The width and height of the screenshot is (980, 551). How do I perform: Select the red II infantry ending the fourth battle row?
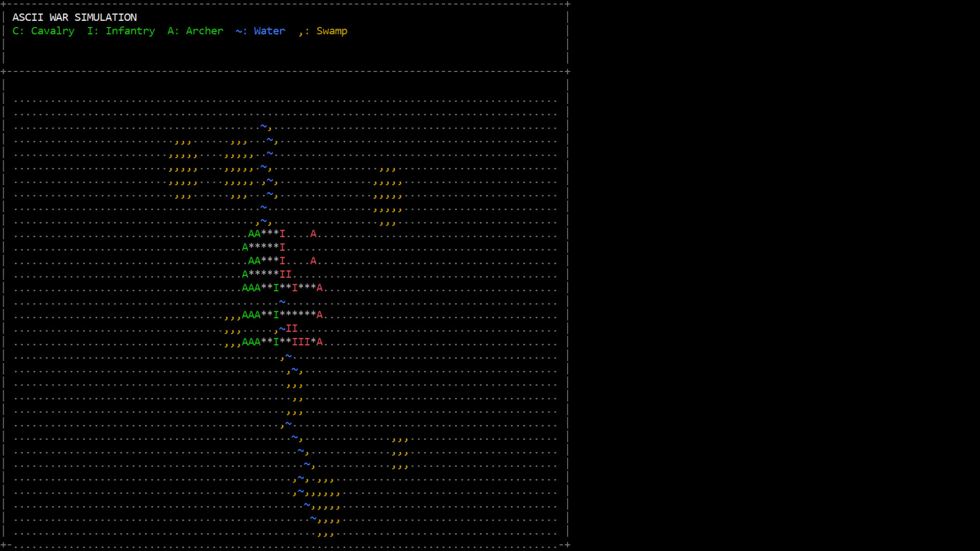click(285, 274)
